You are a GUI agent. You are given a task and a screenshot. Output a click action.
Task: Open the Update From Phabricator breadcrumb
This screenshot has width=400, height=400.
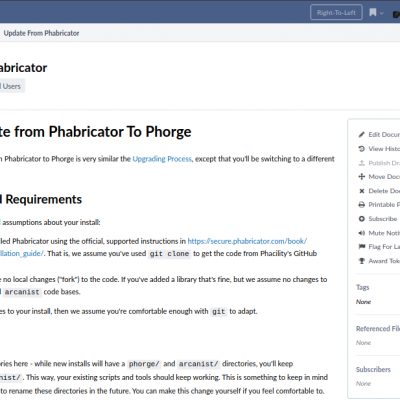41,33
